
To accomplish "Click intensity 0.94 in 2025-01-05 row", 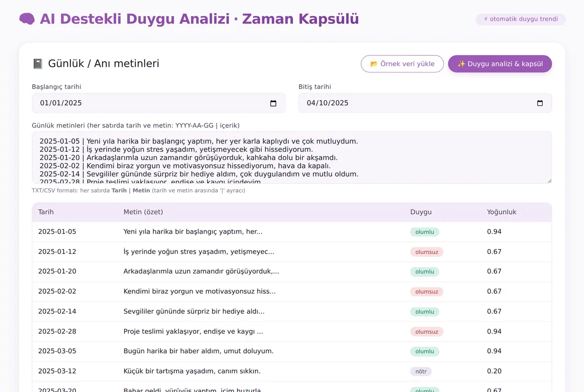I will coord(494,232).
